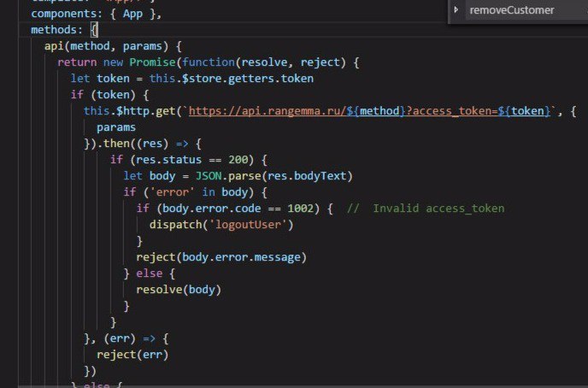588x388 pixels.
Task: Click 'if (body.error.code == 1002)' condition
Action: [228, 208]
